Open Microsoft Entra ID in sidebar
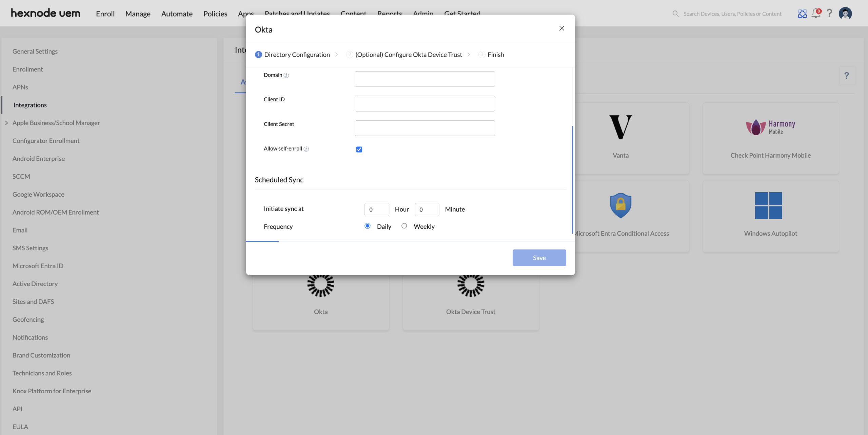 tap(38, 266)
